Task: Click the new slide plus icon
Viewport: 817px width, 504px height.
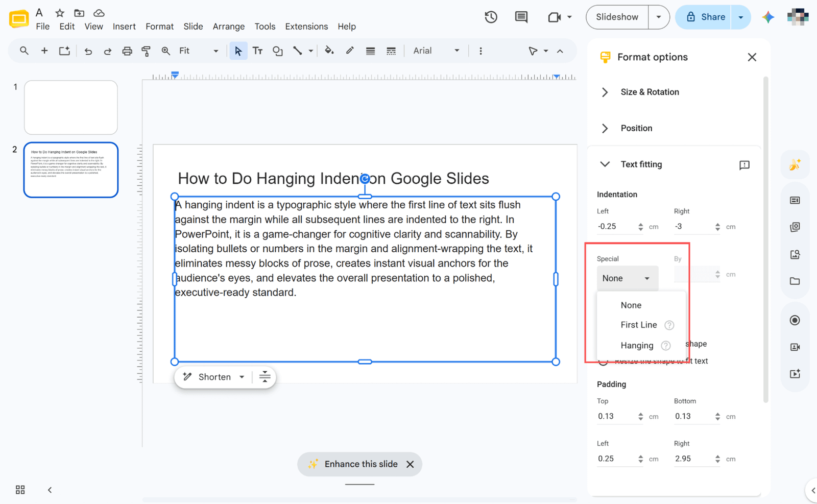Action: (x=44, y=51)
